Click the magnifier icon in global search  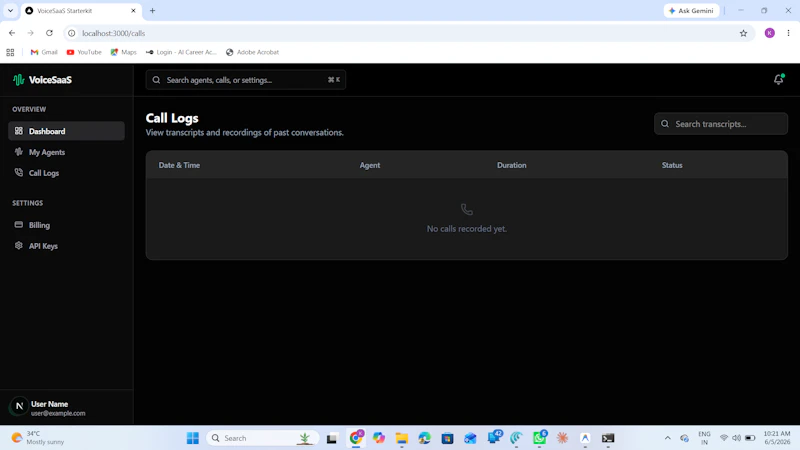157,80
